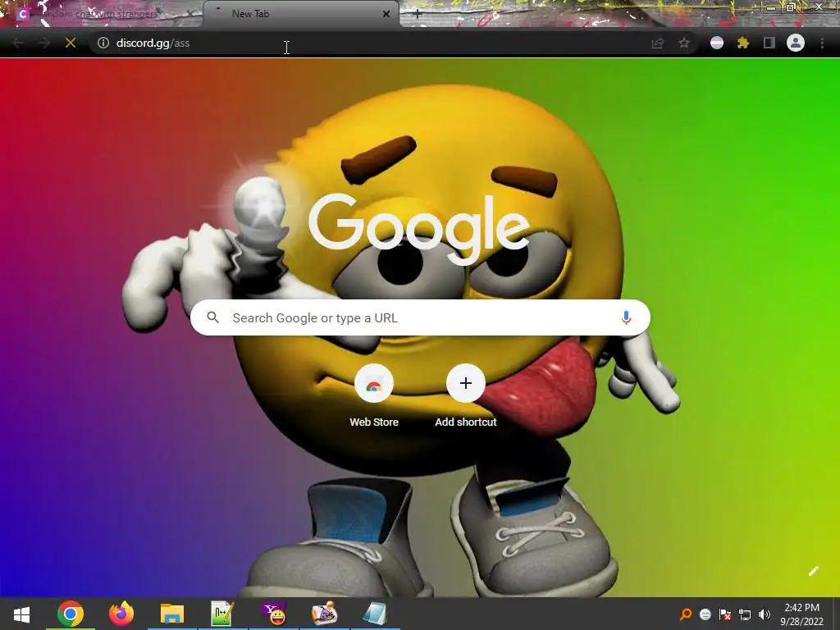This screenshot has width=840, height=630.
Task: Toggle the Chrome side panel
Action: (769, 43)
